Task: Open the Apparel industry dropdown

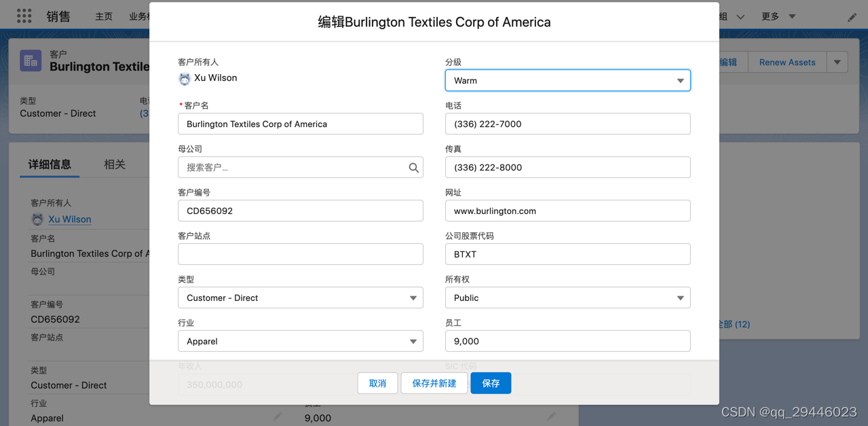Action: point(301,341)
